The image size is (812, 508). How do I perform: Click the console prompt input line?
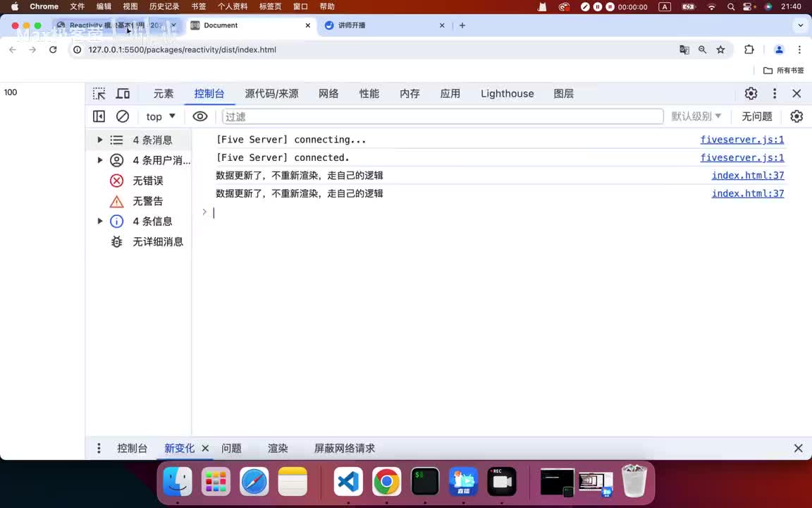pyautogui.click(x=497, y=212)
